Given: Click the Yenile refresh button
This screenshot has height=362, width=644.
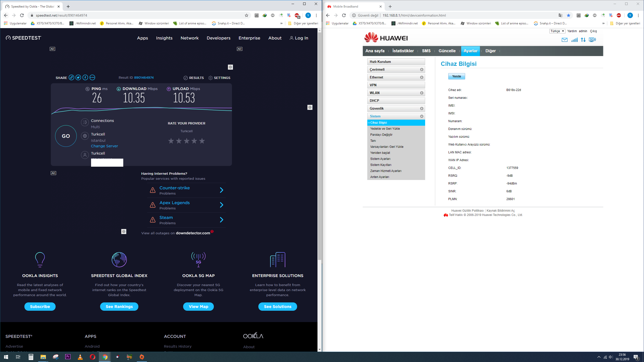Looking at the screenshot, I should [457, 76].
